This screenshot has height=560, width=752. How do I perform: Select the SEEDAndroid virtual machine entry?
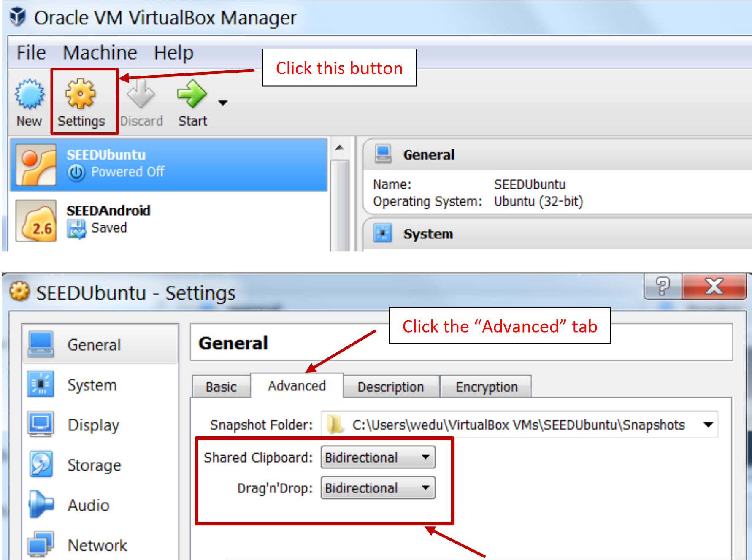[x=169, y=220]
